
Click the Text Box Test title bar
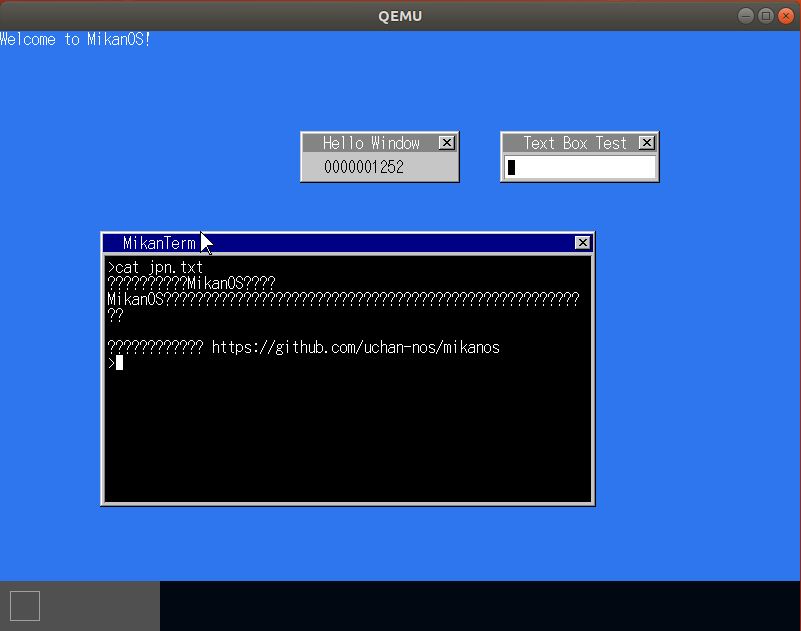(x=570, y=143)
